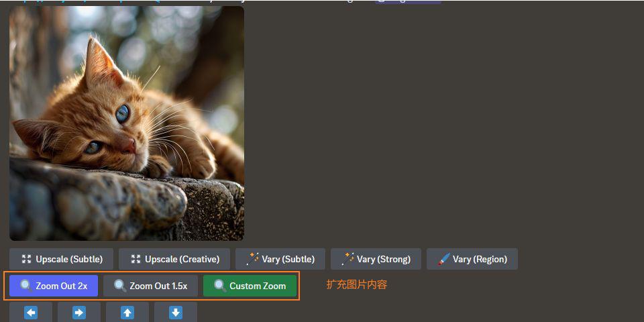Extend the image upward with the up arrow

click(127, 313)
